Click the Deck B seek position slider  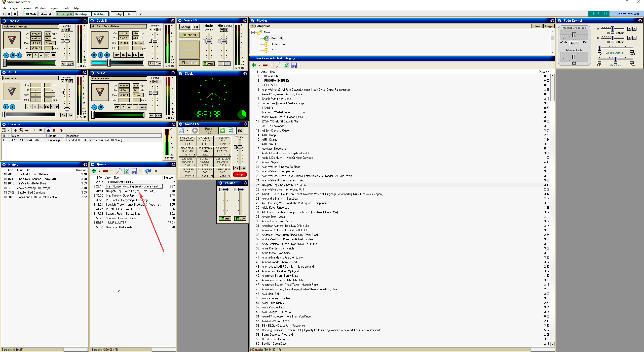coord(109,63)
